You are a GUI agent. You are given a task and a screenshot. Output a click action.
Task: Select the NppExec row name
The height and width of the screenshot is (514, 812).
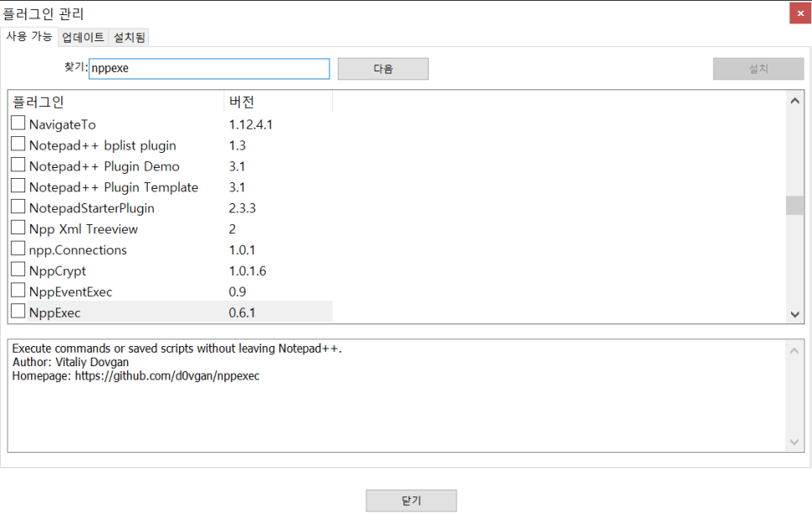tap(55, 312)
